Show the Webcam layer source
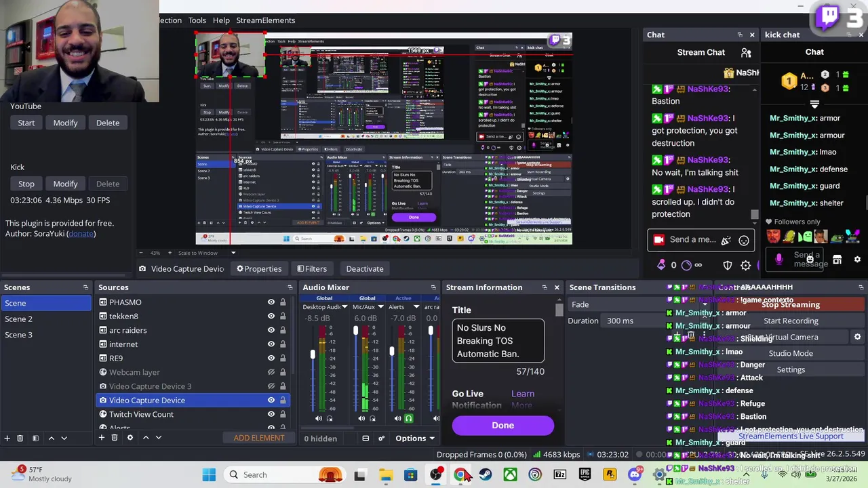 point(271,372)
